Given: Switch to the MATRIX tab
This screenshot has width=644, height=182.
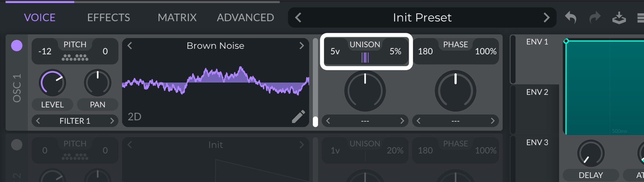Looking at the screenshot, I should (177, 17).
